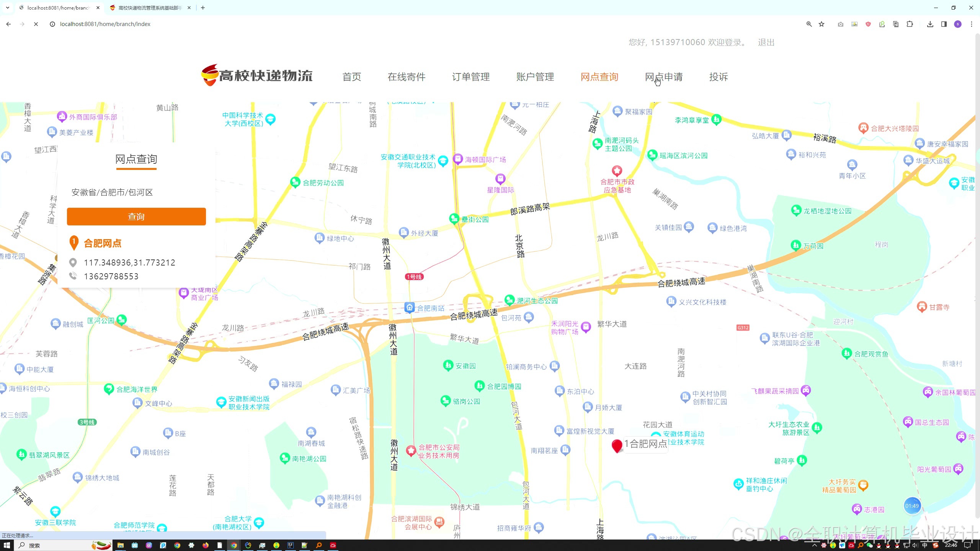
Task: Click the site logo 高校快递物流
Action: (x=257, y=75)
